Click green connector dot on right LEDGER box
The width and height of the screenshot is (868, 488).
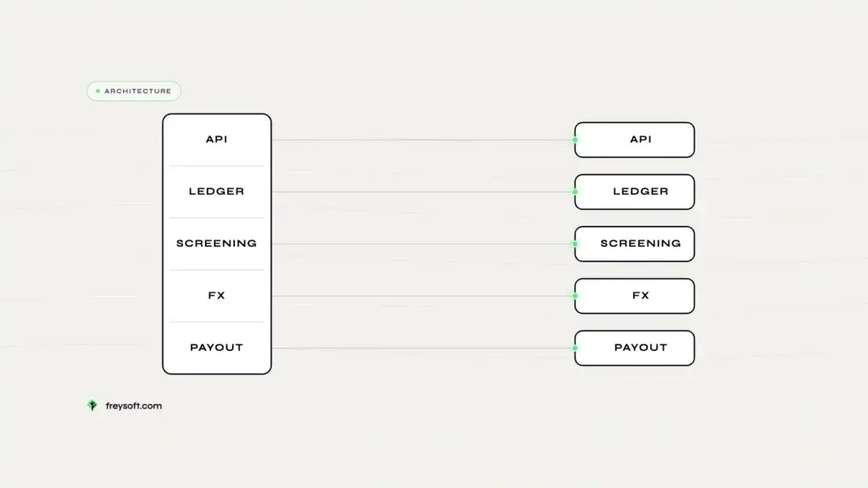pyautogui.click(x=576, y=192)
